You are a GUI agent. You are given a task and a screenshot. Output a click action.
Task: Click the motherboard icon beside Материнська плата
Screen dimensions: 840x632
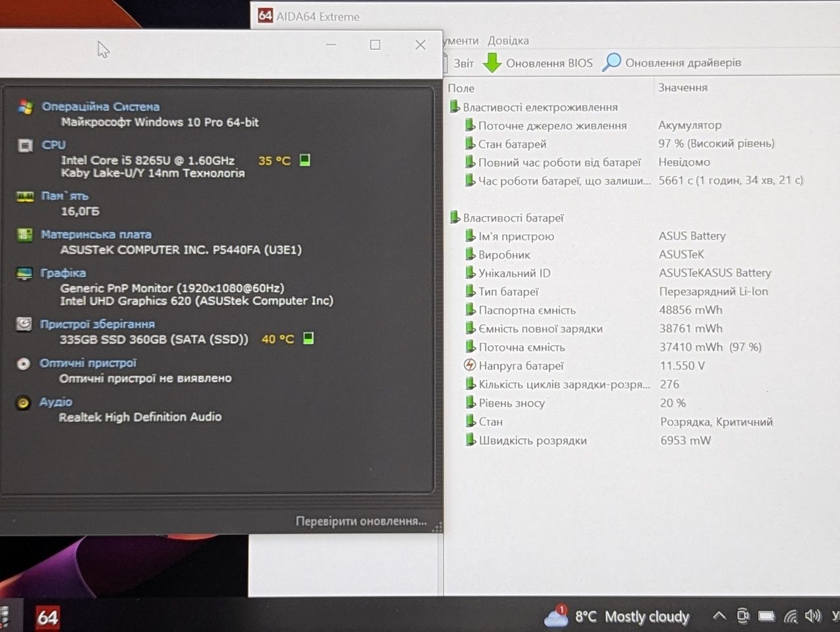click(x=25, y=235)
